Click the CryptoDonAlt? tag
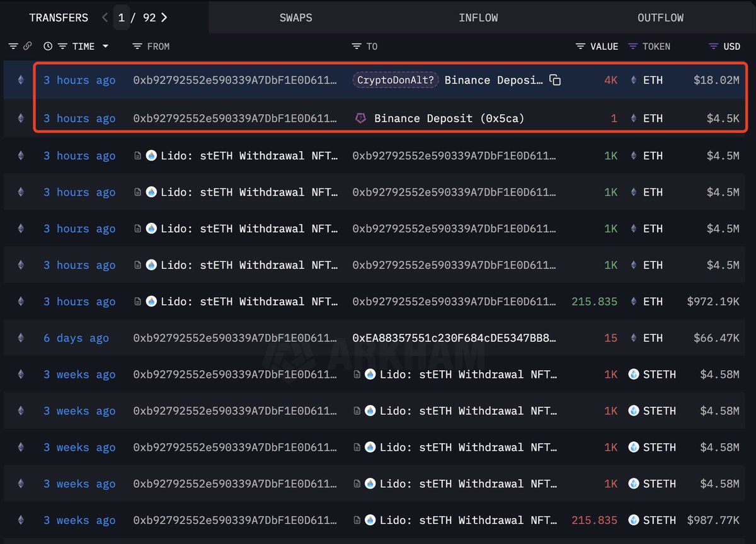 coord(395,80)
